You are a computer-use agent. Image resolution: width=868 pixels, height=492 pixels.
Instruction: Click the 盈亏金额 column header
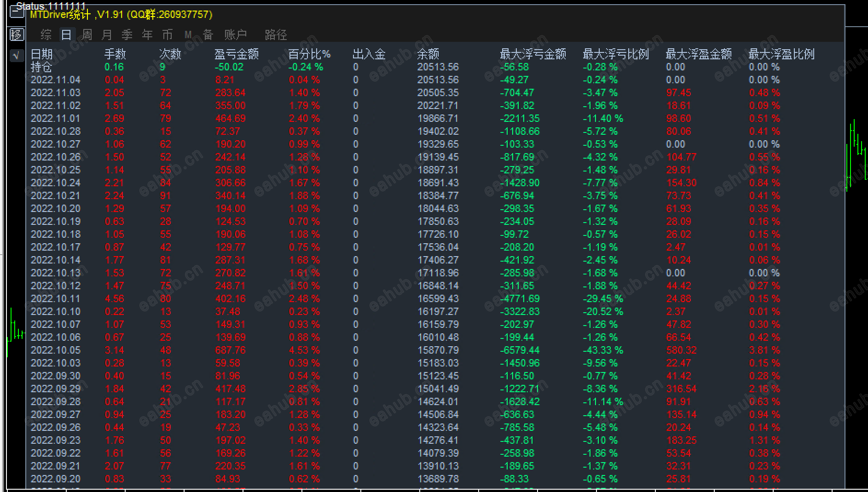(237, 54)
